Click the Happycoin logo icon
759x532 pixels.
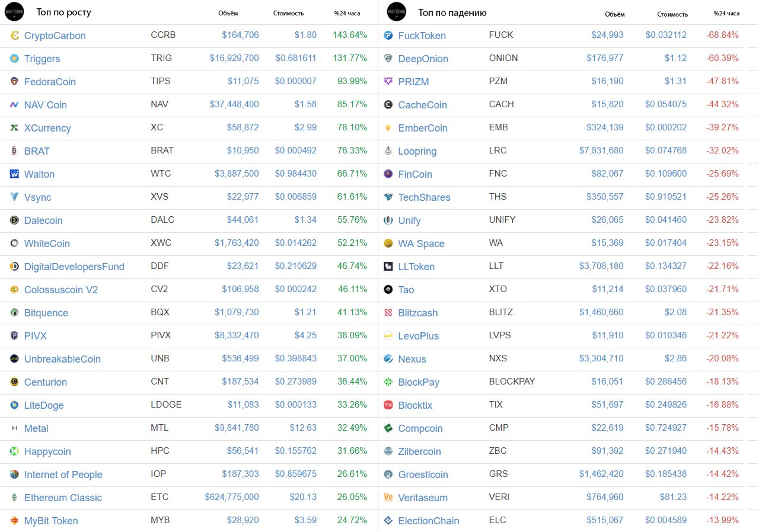14,451
